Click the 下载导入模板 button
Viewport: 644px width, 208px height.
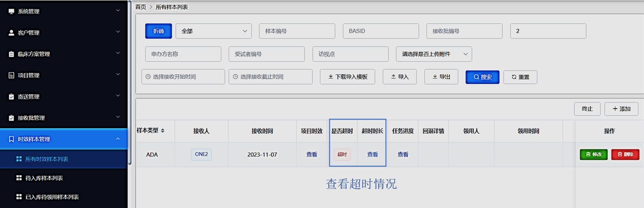point(347,77)
